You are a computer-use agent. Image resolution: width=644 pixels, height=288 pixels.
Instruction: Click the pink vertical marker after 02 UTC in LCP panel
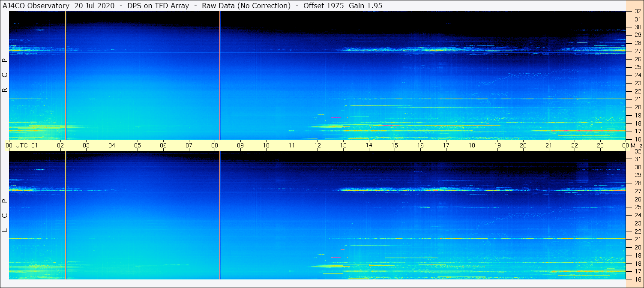[x=66, y=216]
